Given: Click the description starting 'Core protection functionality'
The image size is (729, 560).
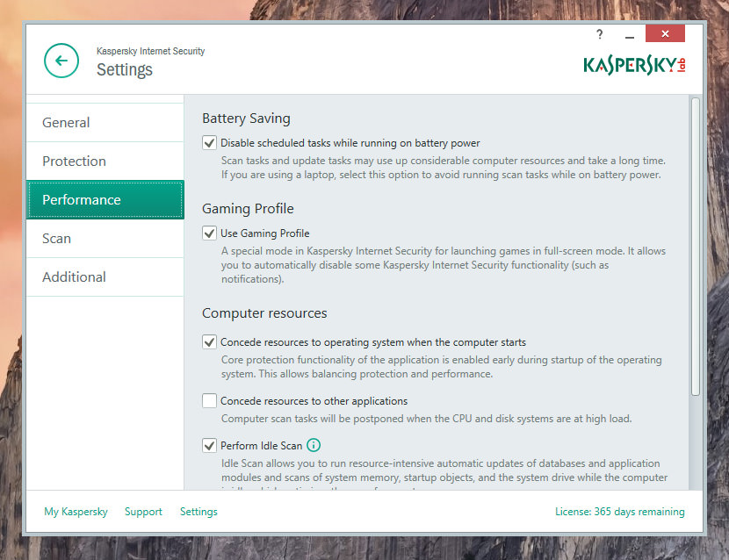Looking at the screenshot, I should tap(441, 367).
